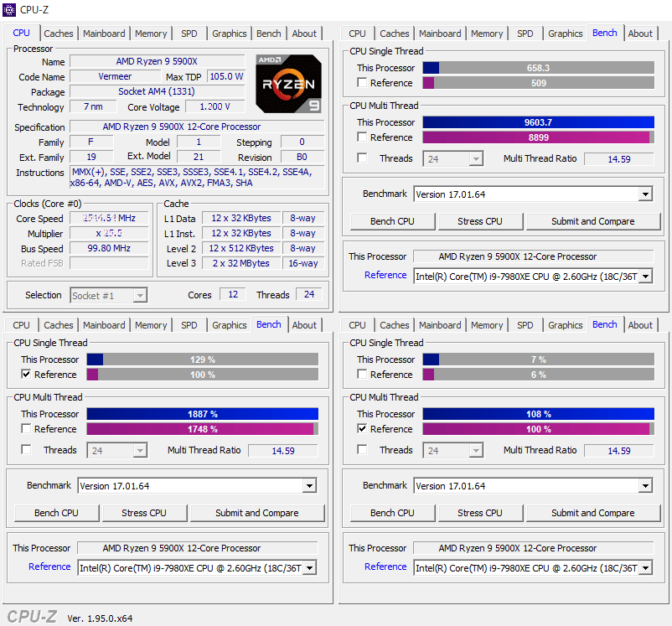Open Bench tab in the processor details panel
This screenshot has width=672, height=626.
(269, 34)
